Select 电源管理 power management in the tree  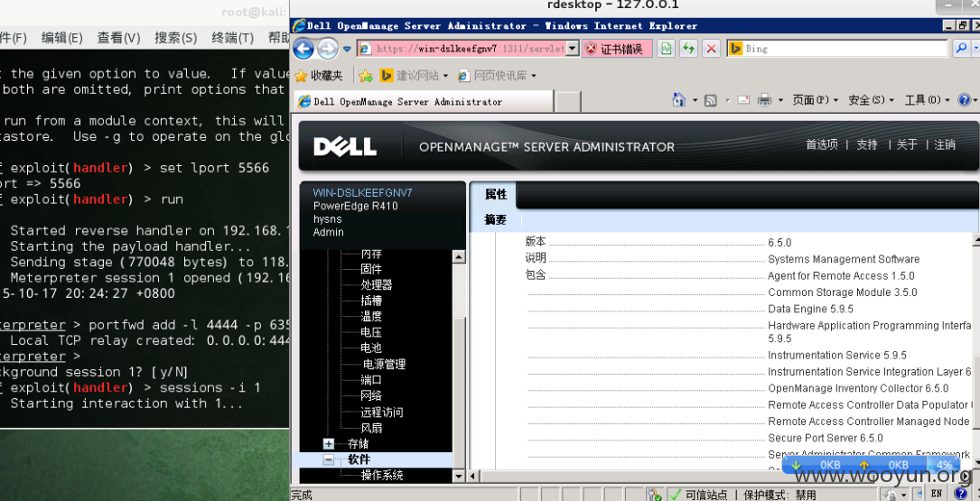click(x=385, y=364)
